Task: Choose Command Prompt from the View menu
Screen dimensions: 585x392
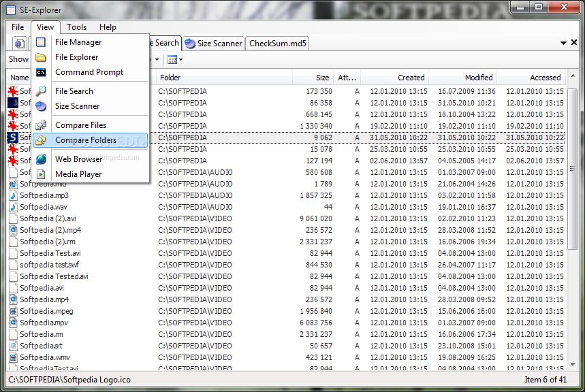Action: tap(91, 72)
